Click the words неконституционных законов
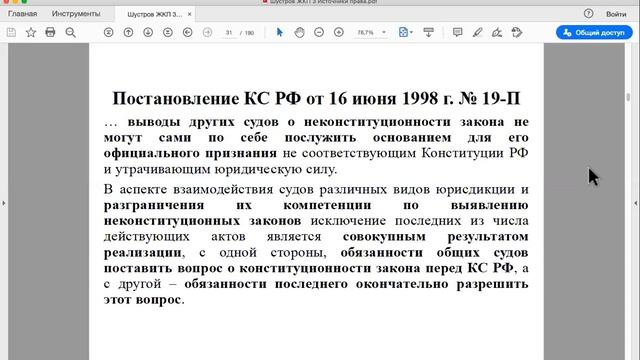Screen dimensions: 640x360 tap(202, 221)
